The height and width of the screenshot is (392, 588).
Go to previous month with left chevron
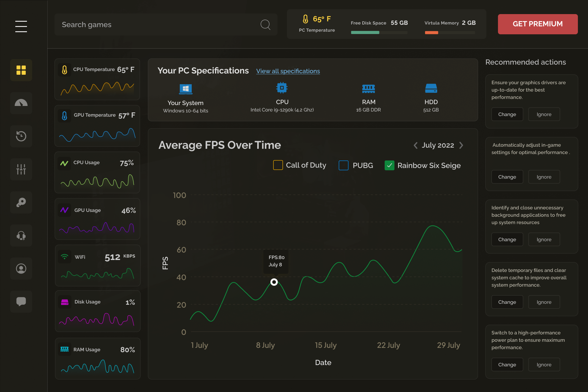coord(416,145)
